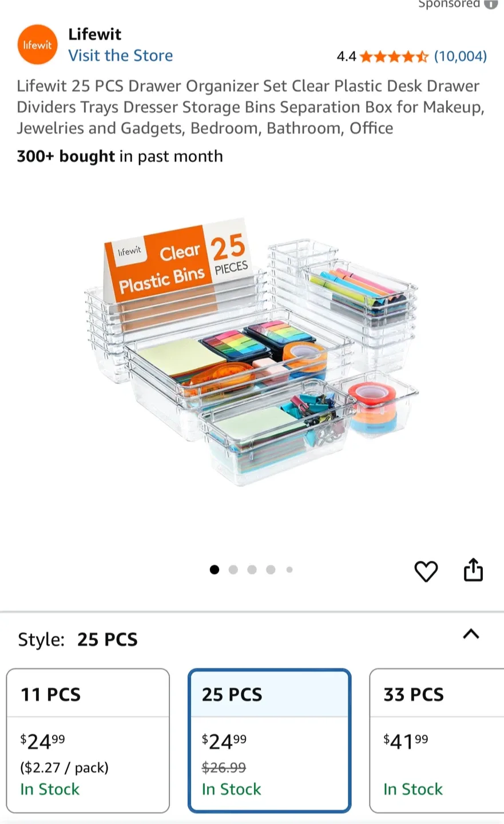The image size is (504, 824).
Task: Open the 10,004 reviews link
Action: point(461,56)
